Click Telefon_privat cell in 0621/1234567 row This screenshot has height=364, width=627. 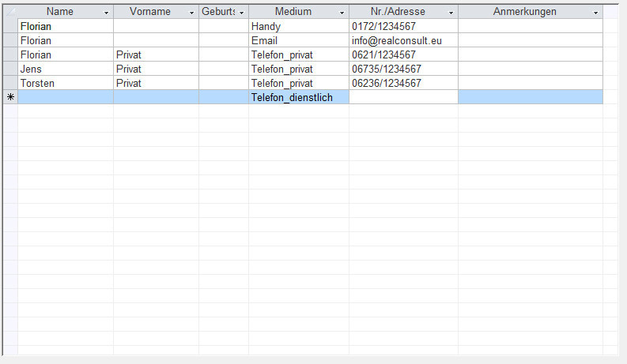click(x=299, y=54)
